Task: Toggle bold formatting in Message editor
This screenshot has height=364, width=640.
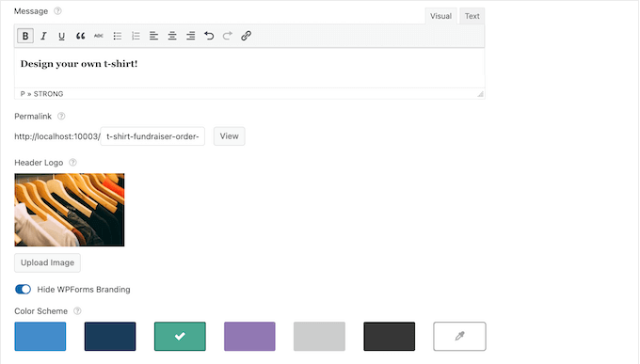Action: coord(25,36)
